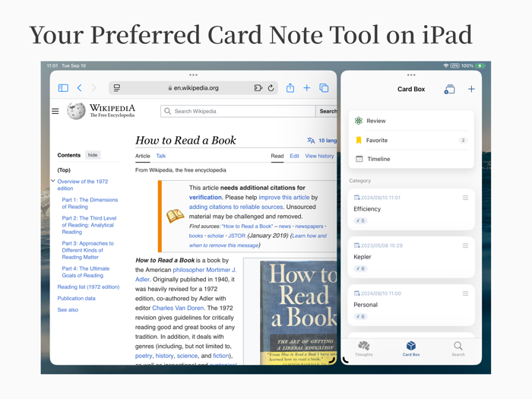
Task: Toggle the Safari sidebar icon
Action: [63, 88]
